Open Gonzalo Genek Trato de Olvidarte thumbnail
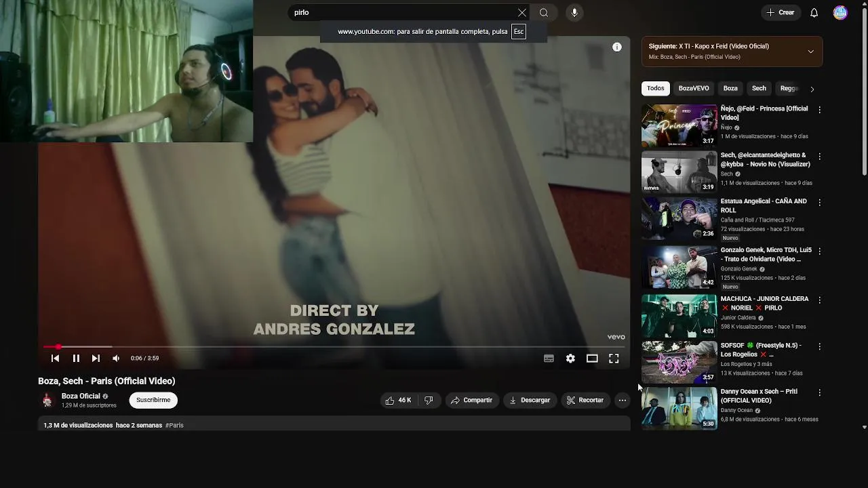Viewport: 868px width, 488px height. [x=679, y=267]
